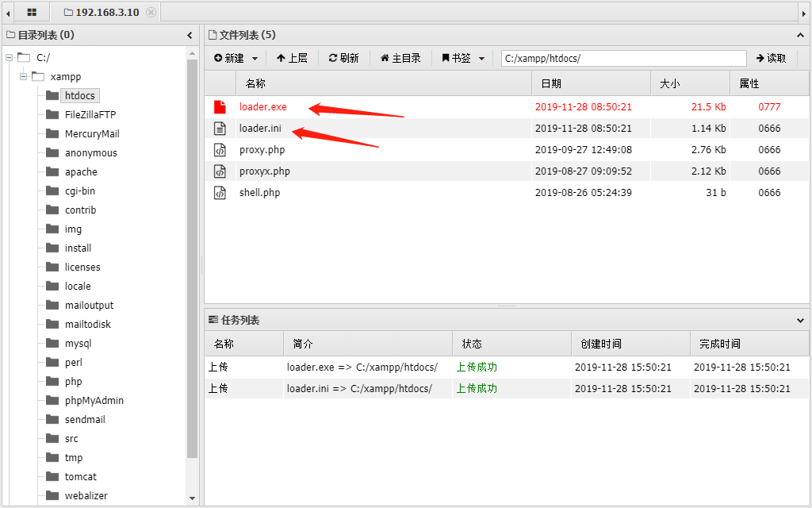Go up one level with 上层

292,58
